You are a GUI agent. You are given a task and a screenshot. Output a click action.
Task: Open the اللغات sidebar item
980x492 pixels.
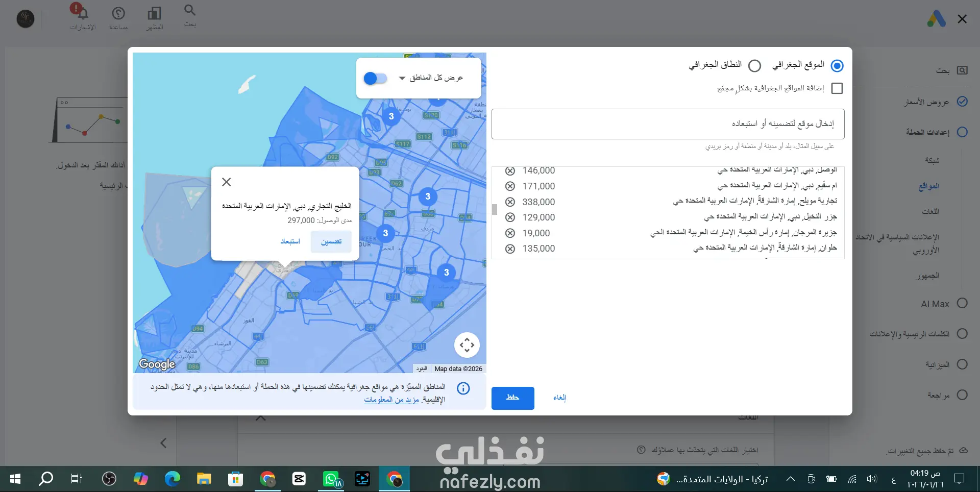click(x=930, y=211)
